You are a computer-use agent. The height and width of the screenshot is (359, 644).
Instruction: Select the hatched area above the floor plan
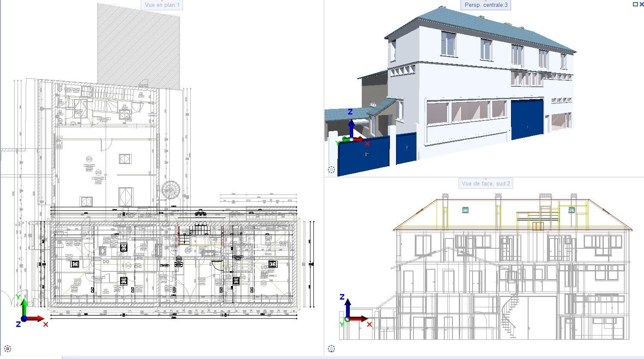[138, 46]
